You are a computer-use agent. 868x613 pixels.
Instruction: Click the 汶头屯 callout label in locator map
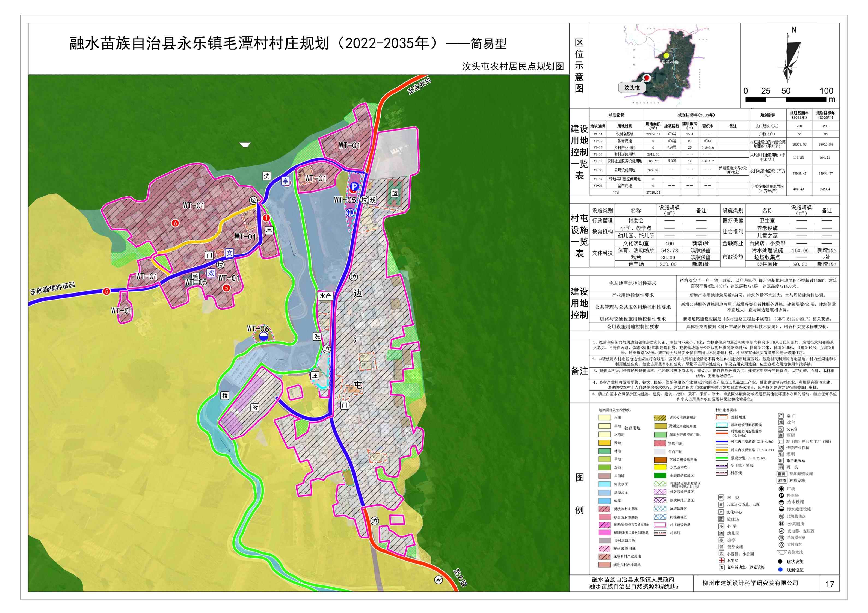(x=632, y=88)
